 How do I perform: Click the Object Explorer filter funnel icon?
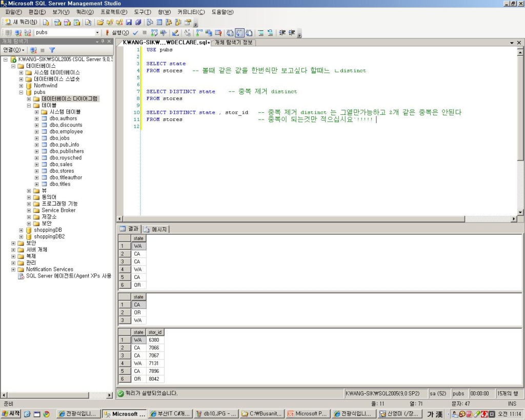(52, 50)
